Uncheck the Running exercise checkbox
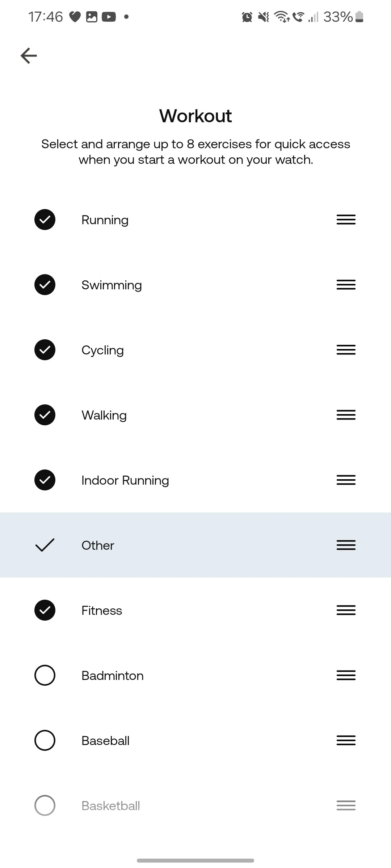Viewport: 391px width, 868px height. 45,220
